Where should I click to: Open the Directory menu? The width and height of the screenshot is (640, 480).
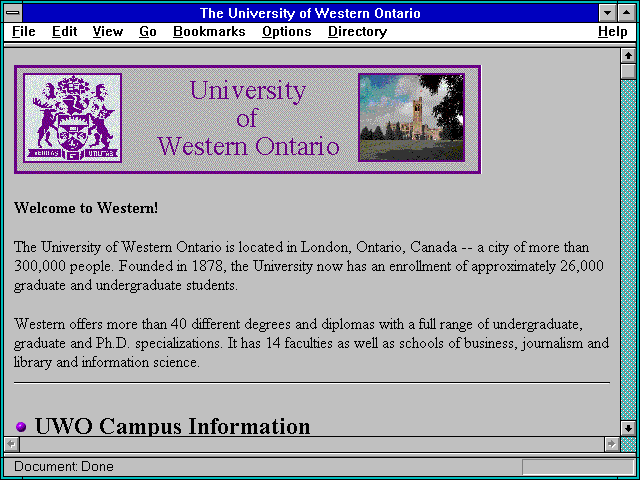(x=357, y=32)
